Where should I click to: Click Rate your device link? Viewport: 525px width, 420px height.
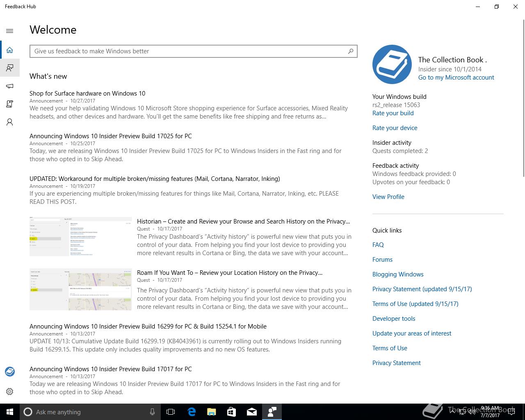pyautogui.click(x=395, y=128)
